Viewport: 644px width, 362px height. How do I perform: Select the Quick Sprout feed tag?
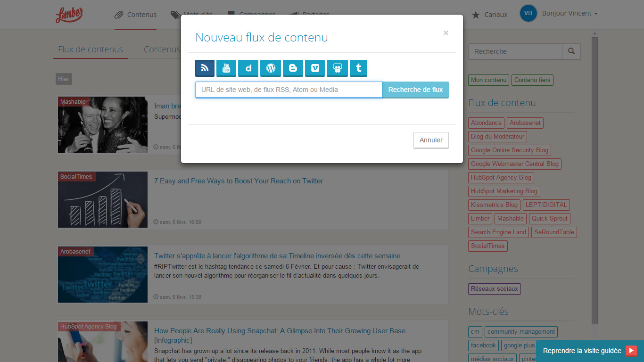pos(550,219)
